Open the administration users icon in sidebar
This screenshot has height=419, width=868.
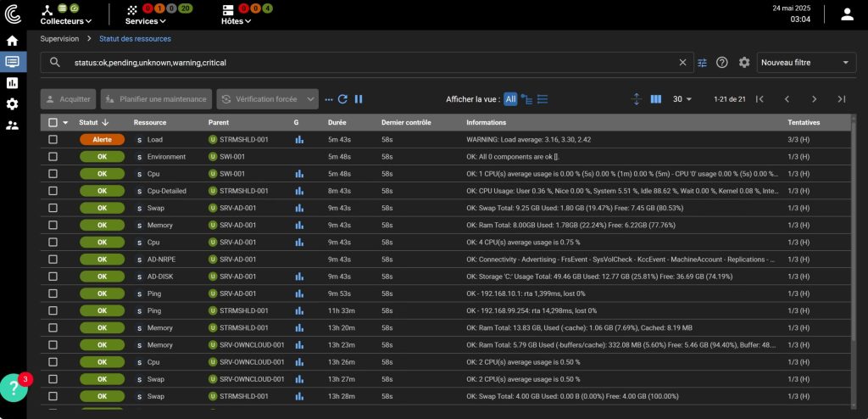point(12,126)
